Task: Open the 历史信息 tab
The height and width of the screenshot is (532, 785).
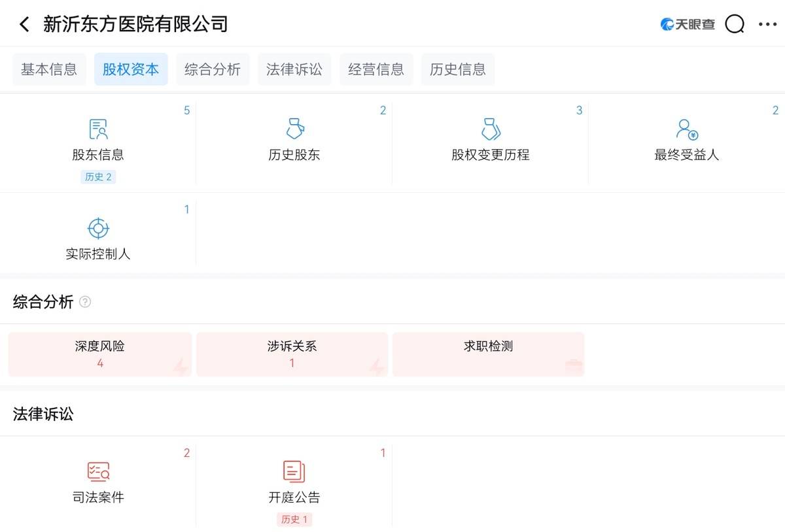Action: [458, 69]
